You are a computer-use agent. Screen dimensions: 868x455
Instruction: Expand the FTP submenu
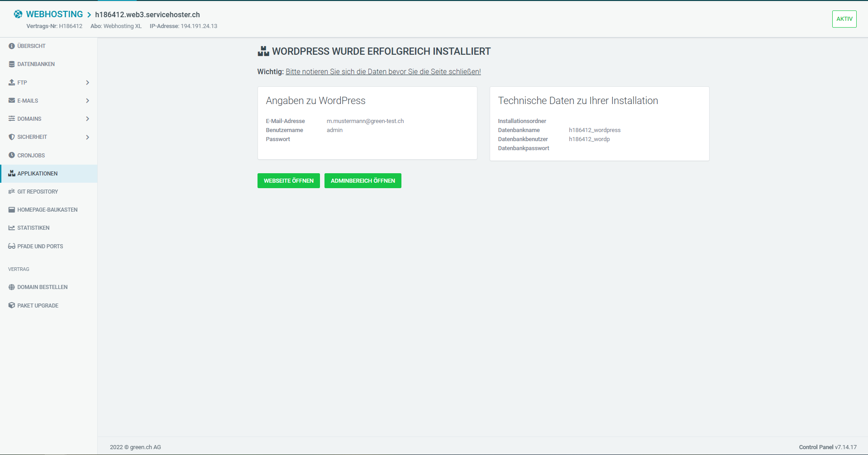(87, 82)
